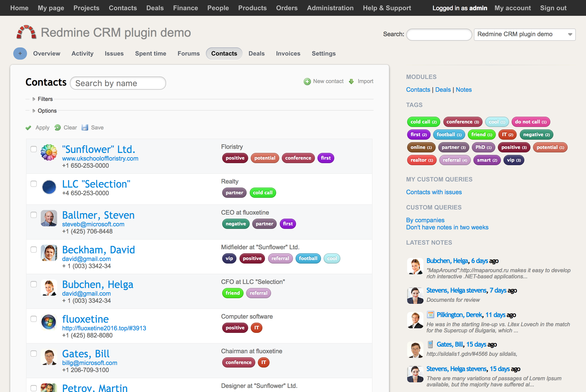Click the green New contact plus icon
586x392 pixels.
click(307, 82)
